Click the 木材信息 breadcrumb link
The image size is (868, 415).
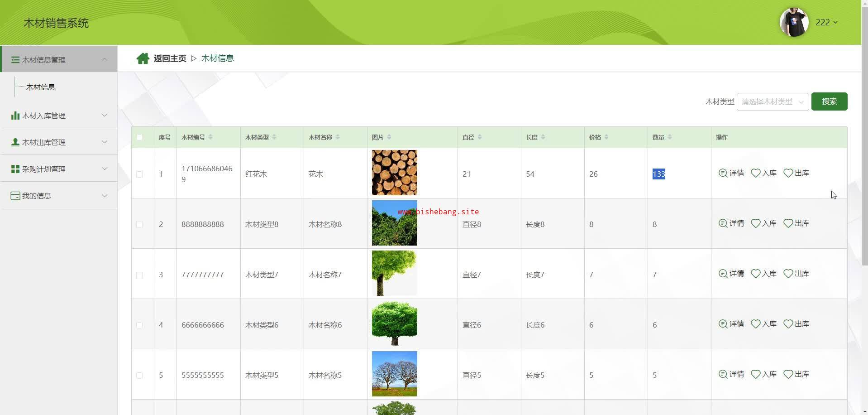(x=218, y=58)
